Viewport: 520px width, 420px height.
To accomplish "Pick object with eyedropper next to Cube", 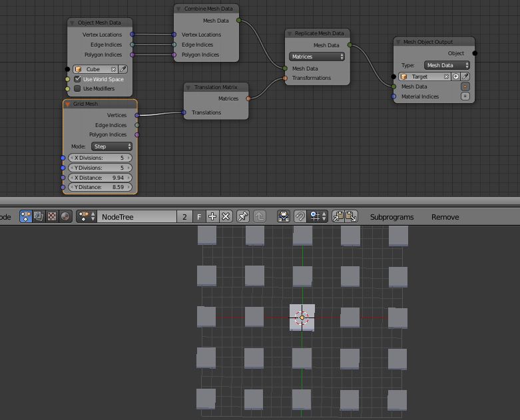I will (x=123, y=69).
